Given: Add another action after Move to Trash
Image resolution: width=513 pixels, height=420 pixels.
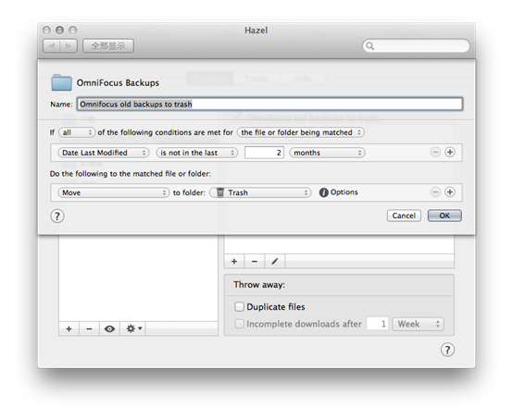Looking at the screenshot, I should (450, 192).
